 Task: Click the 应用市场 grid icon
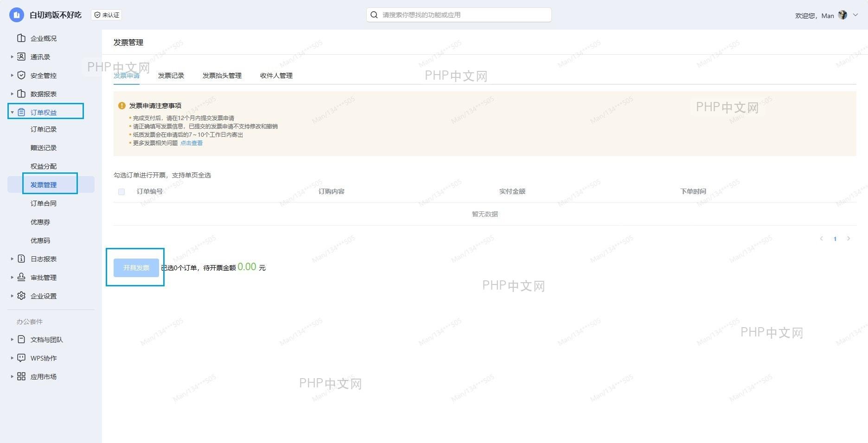click(21, 376)
